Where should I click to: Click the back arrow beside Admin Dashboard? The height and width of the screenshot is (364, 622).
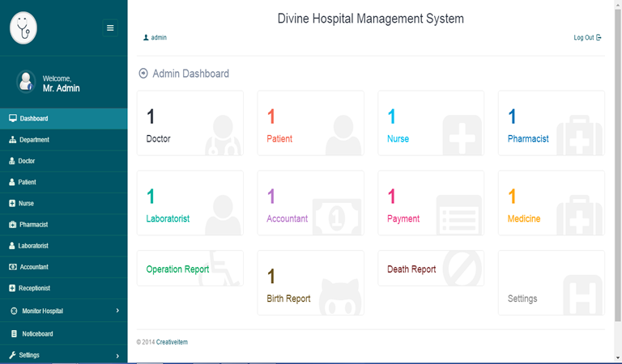click(x=144, y=74)
